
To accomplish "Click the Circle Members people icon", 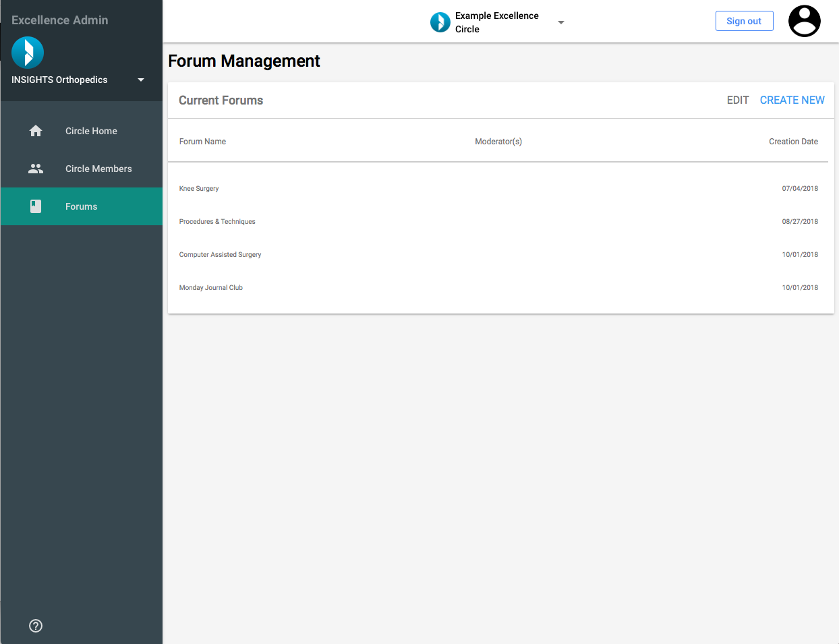I will click(36, 169).
